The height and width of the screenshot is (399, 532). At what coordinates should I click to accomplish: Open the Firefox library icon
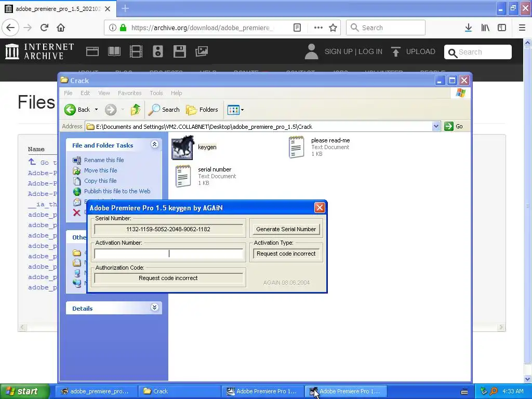point(485,28)
